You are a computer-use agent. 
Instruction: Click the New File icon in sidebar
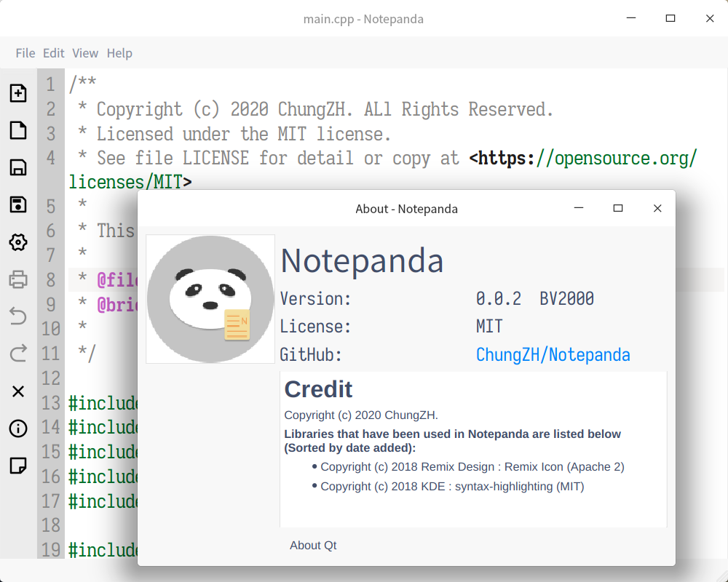(18, 93)
